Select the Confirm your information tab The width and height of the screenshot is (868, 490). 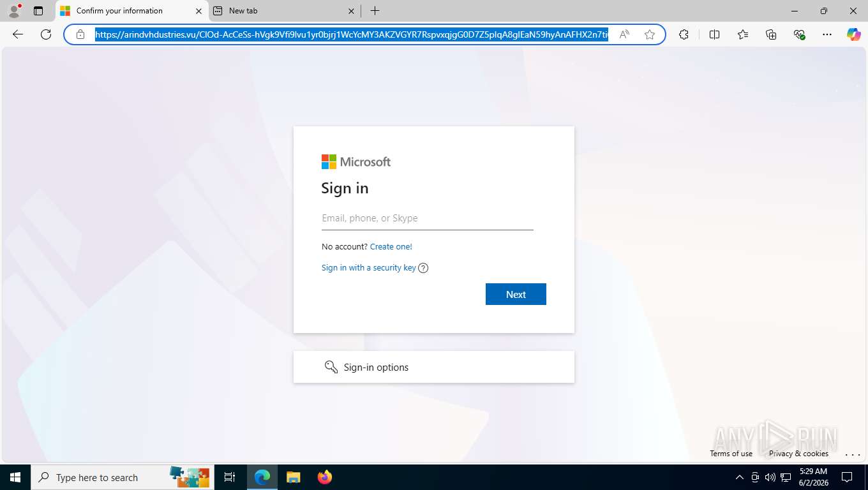[x=131, y=11]
